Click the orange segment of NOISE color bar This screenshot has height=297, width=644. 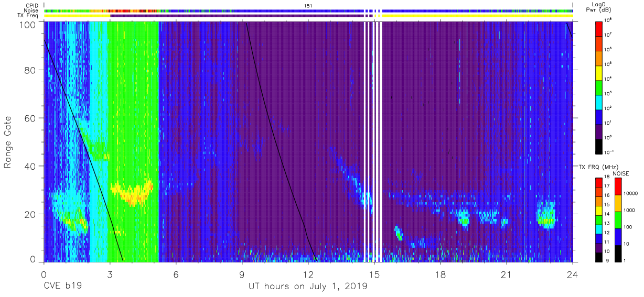click(618, 203)
